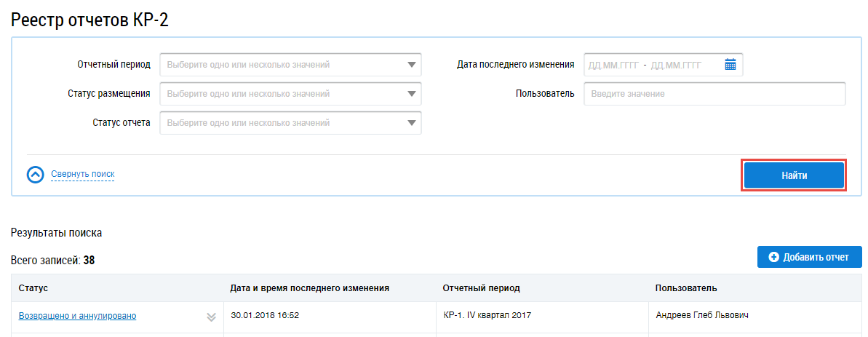Open the Отчетный период dropdown
Viewport: 868px width, 337px height.
coord(290,65)
